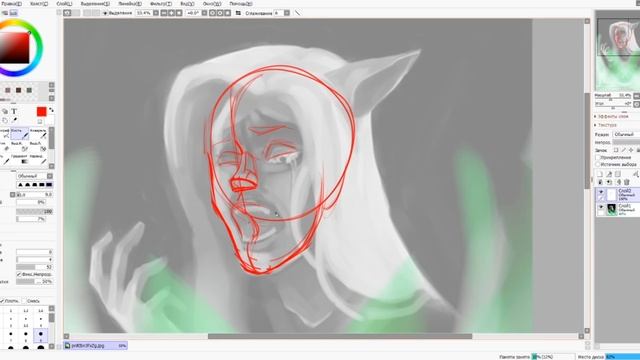Viewport: 640px width, 360px height.
Task: Open the stabilizer value dropdown
Action: pyautogui.click(x=287, y=13)
